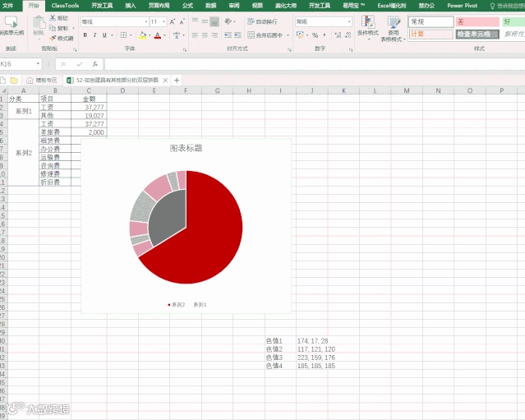Switch to the 公式 Formulas tab
Image resolution: width=525 pixels, height=420 pixels.
[x=187, y=6]
